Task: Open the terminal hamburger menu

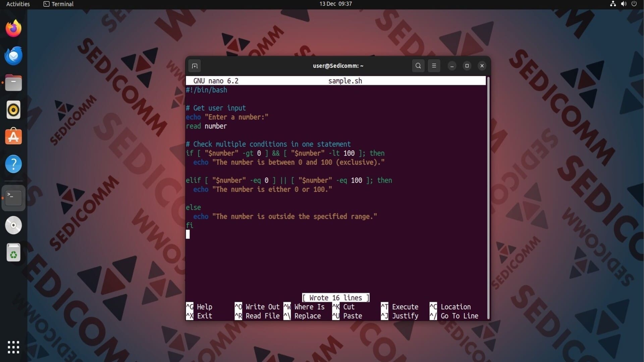Action: 434,66
